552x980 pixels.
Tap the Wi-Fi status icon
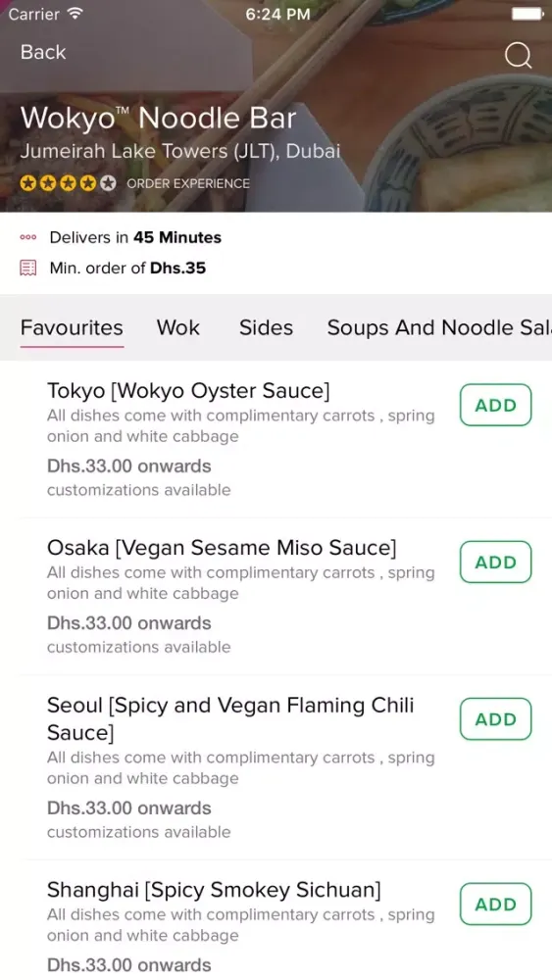75,14
